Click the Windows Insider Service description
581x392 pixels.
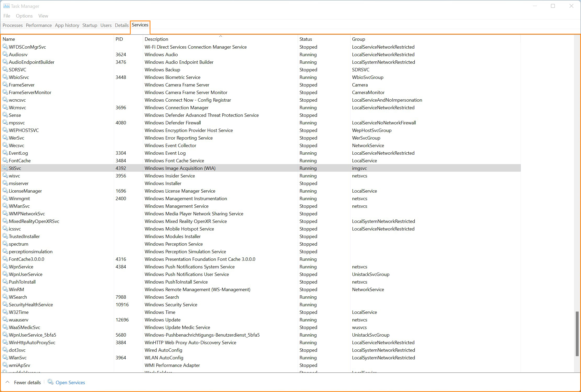pos(170,176)
